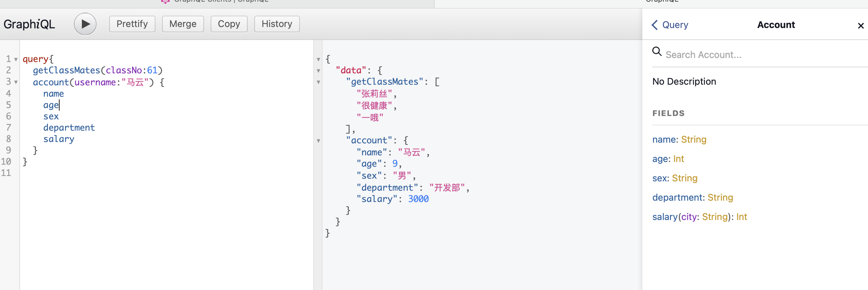Viewport: 868px width, 290px height.
Task: Click the FIELDS section heading
Action: point(668,113)
